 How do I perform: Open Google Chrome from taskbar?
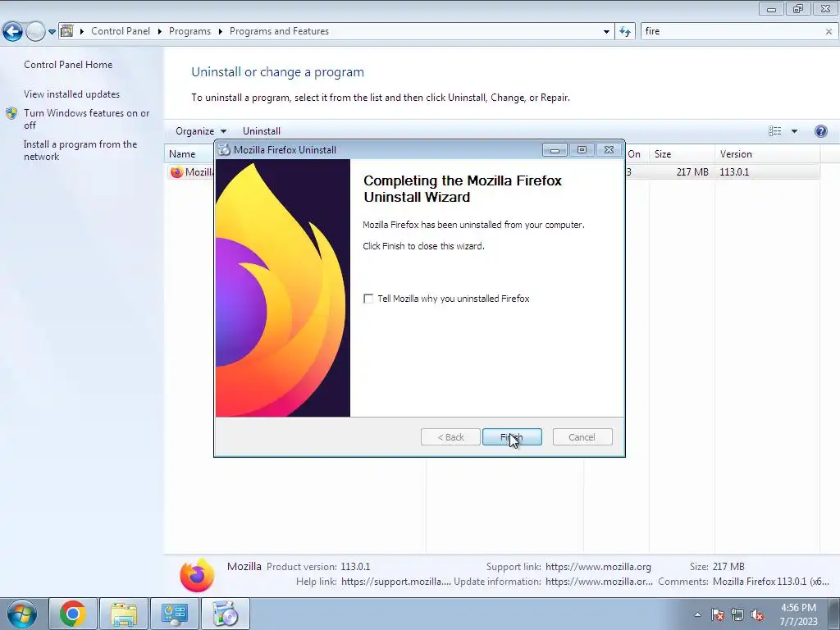73,614
